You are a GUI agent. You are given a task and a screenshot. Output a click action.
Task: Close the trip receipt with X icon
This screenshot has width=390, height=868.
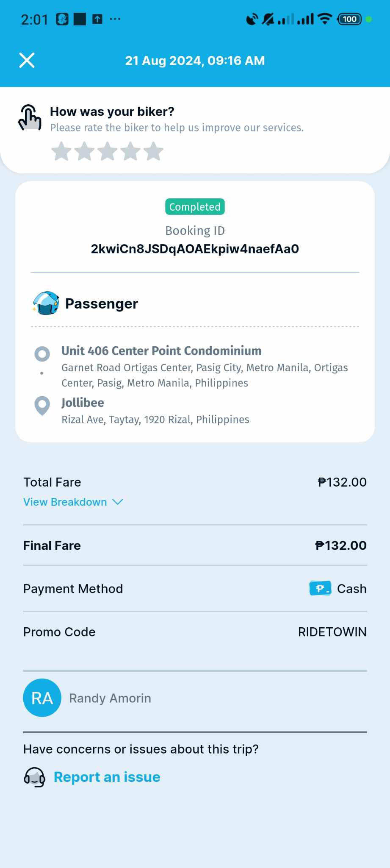click(x=27, y=61)
